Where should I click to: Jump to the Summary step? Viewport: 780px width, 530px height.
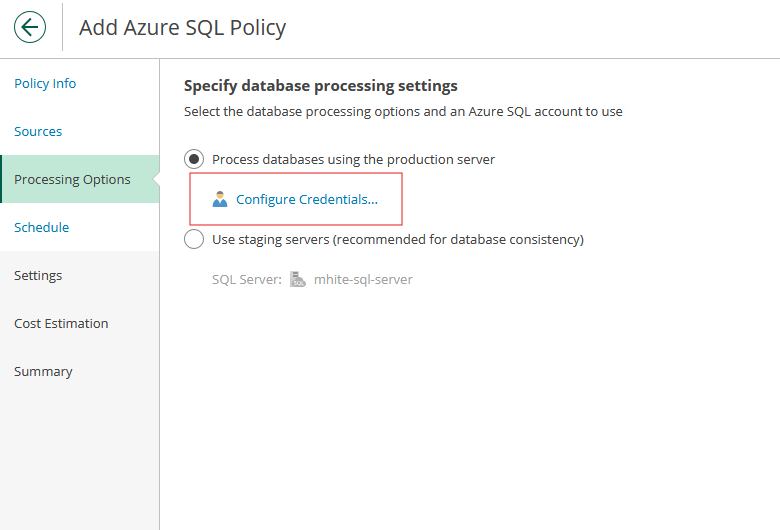43,371
